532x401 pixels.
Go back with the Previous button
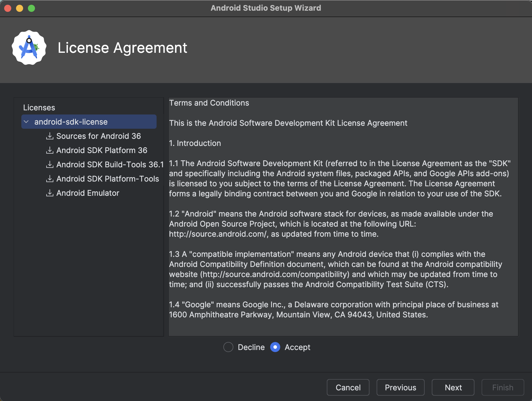(400, 387)
